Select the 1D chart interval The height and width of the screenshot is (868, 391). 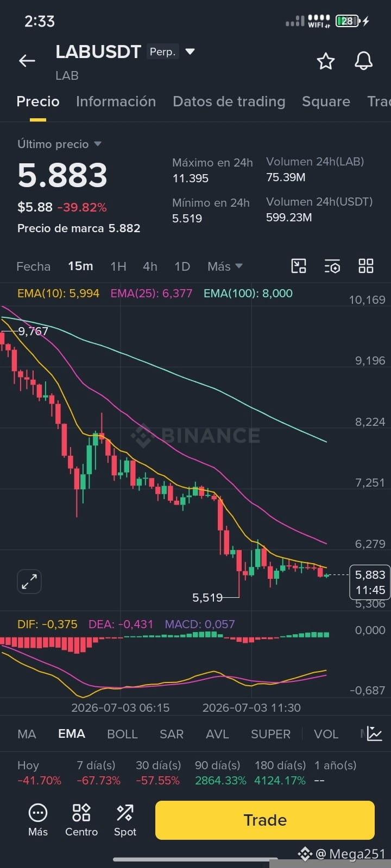click(182, 266)
